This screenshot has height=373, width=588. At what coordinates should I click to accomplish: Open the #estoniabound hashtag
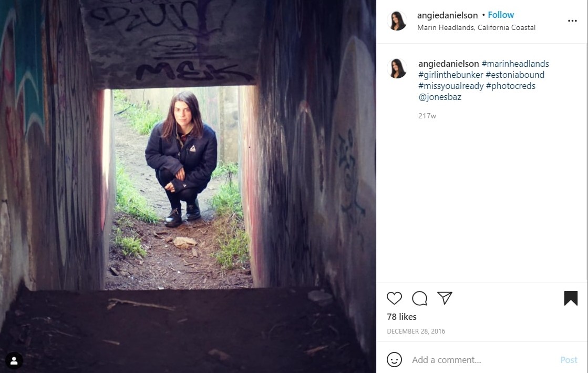click(515, 75)
